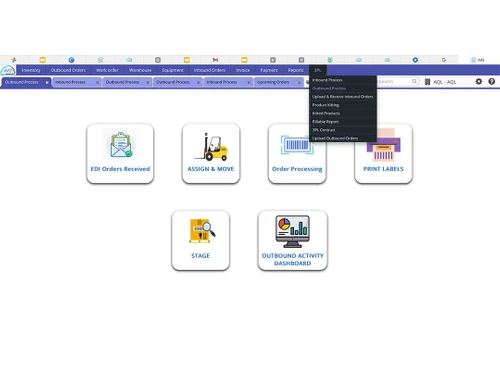The height and width of the screenshot is (375, 500).
Task: Click OUTBOUND ACTIVITY DASHBOARD label text
Action: (293, 259)
